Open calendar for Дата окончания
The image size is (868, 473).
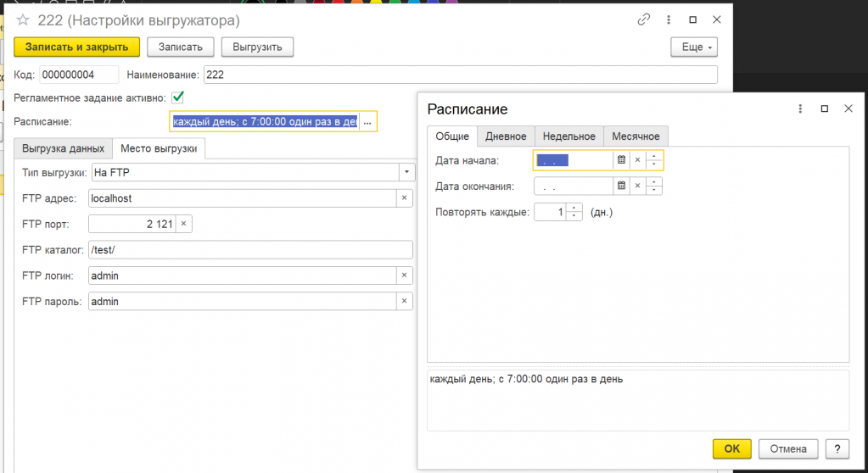pyautogui.click(x=621, y=186)
